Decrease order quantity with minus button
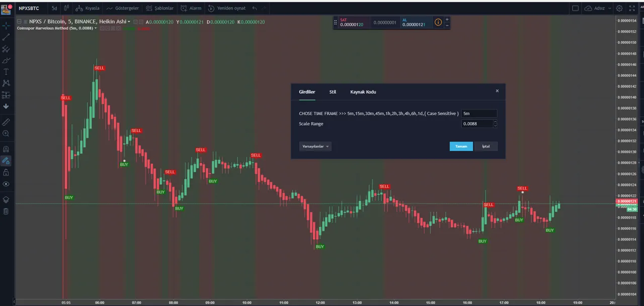Viewport: 644px width, 306px height. (447, 25)
